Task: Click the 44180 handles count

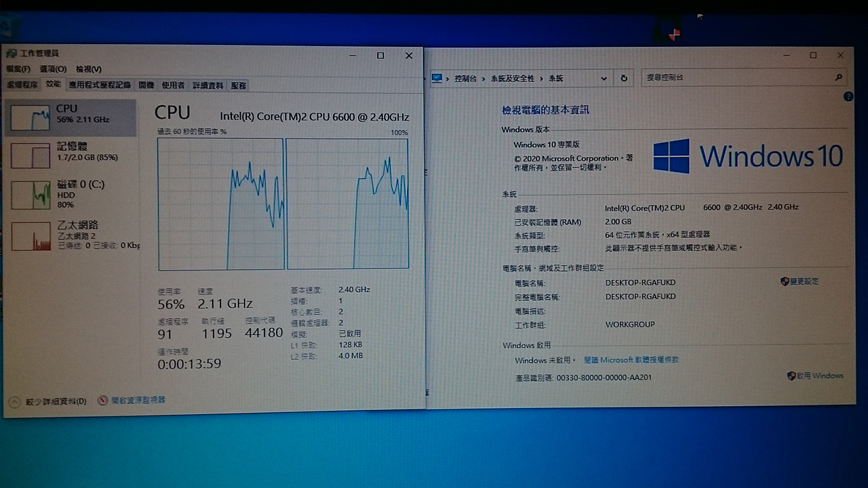Action: coord(264,333)
